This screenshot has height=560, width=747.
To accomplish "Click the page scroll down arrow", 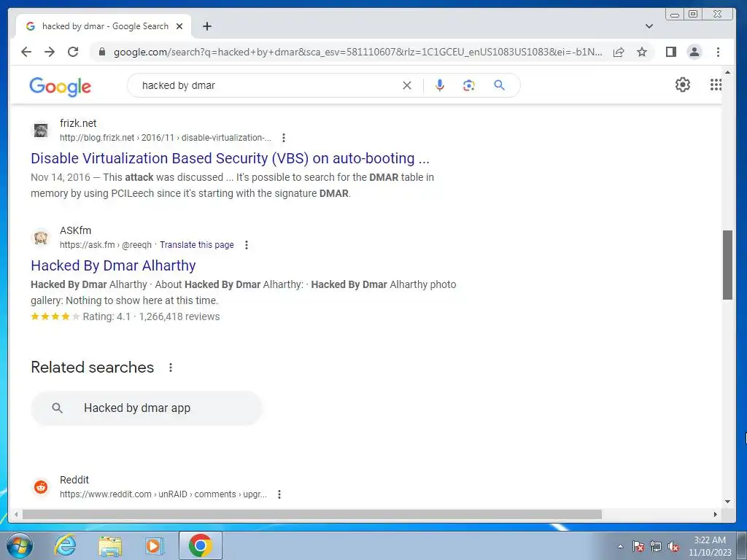I will (x=727, y=502).
